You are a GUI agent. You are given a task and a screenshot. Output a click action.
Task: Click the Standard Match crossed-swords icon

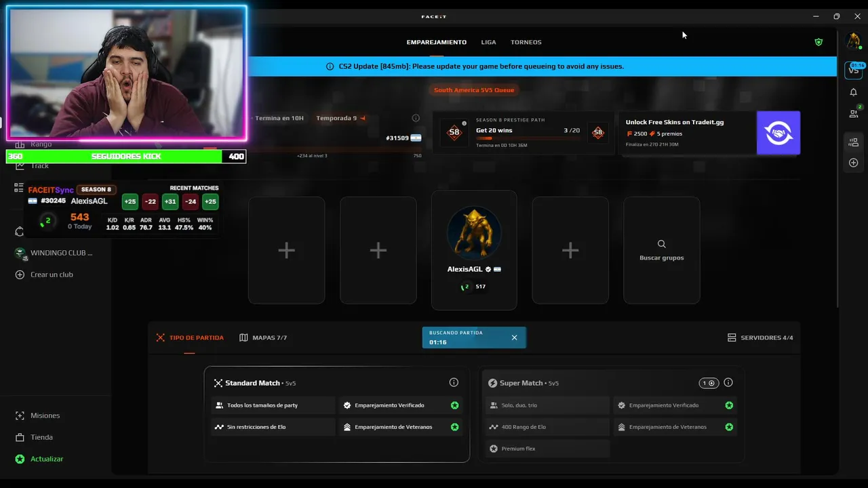point(218,383)
